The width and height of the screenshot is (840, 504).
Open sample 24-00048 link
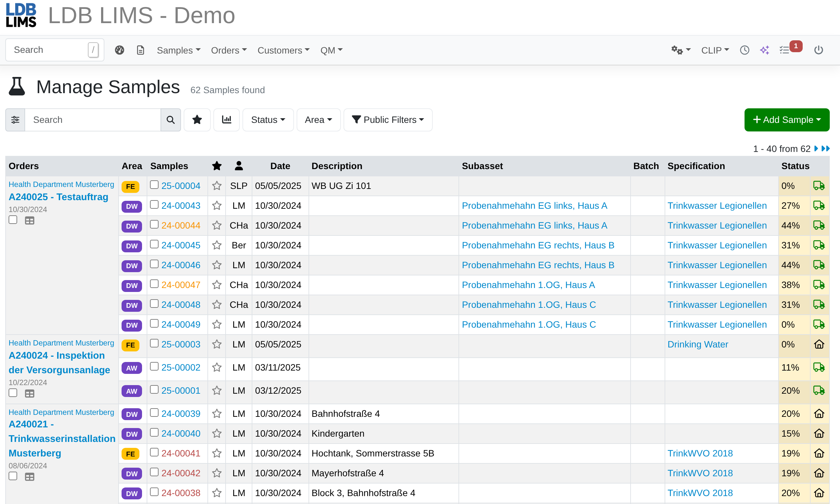pyautogui.click(x=181, y=305)
